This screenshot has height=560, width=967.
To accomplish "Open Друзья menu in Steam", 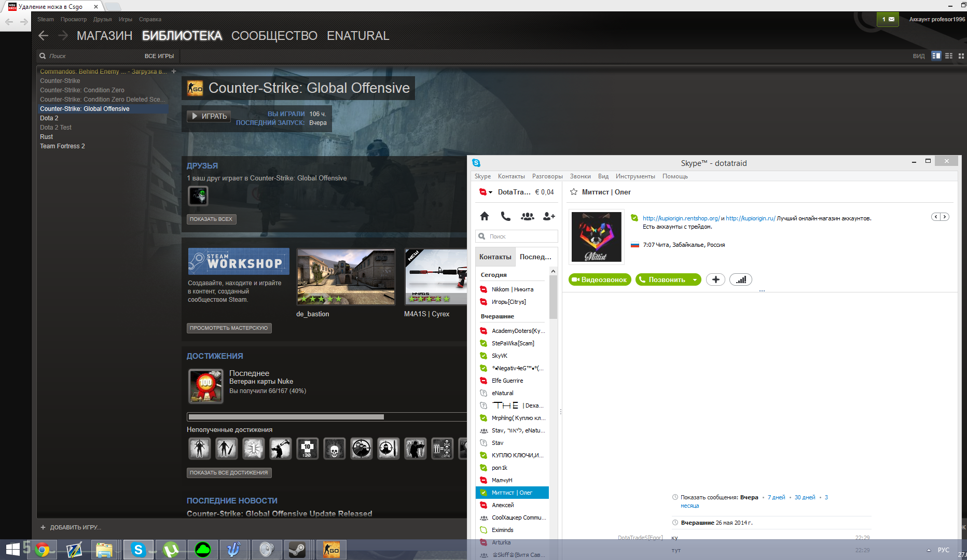I will pos(103,19).
